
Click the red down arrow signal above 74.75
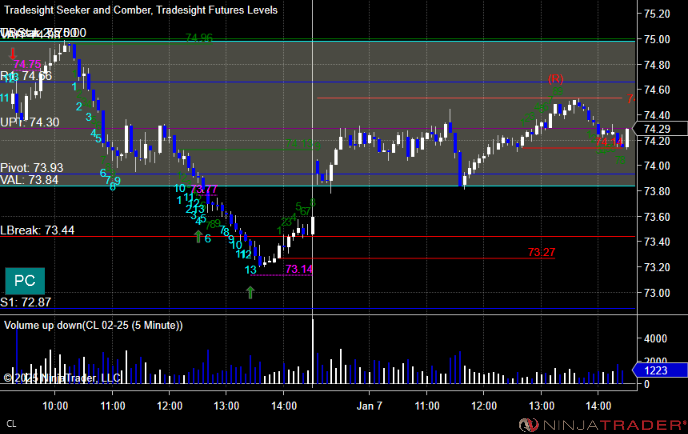13,54
